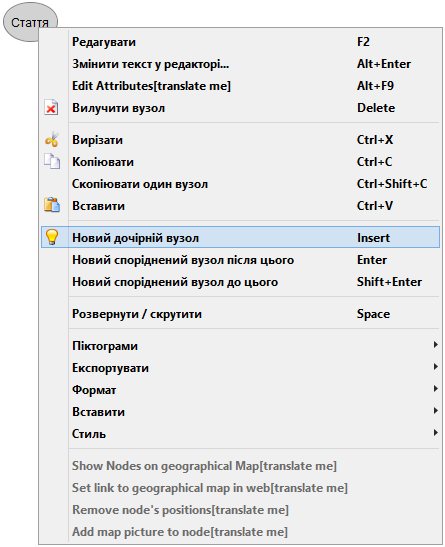Viewport: 445px width, 547px height.
Task: Click the copy pages icon
Action: [52, 162]
